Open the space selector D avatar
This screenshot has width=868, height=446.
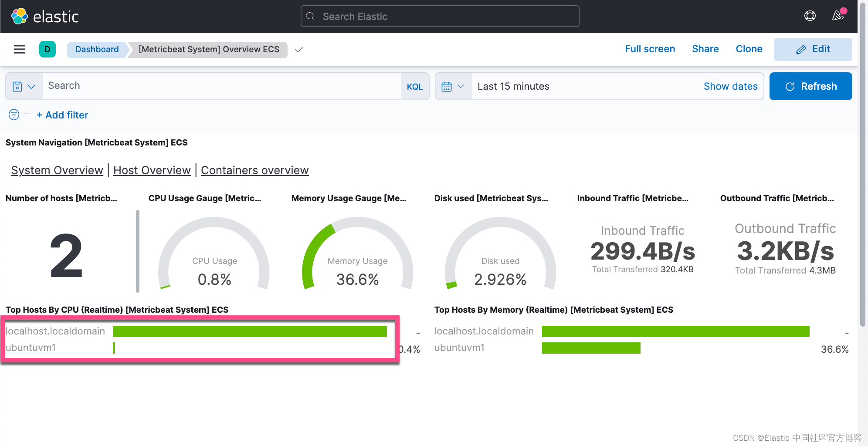point(47,49)
